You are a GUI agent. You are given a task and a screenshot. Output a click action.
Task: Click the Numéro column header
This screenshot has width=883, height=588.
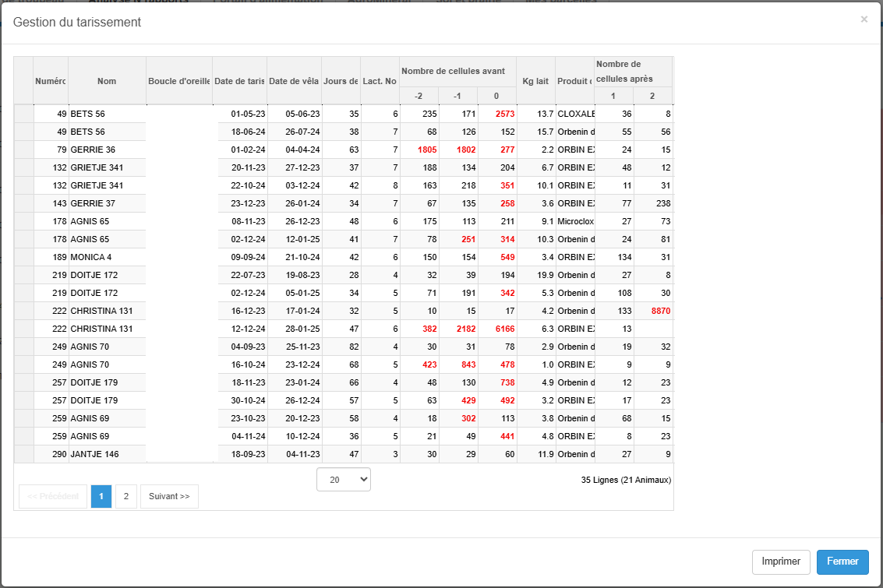tap(51, 81)
